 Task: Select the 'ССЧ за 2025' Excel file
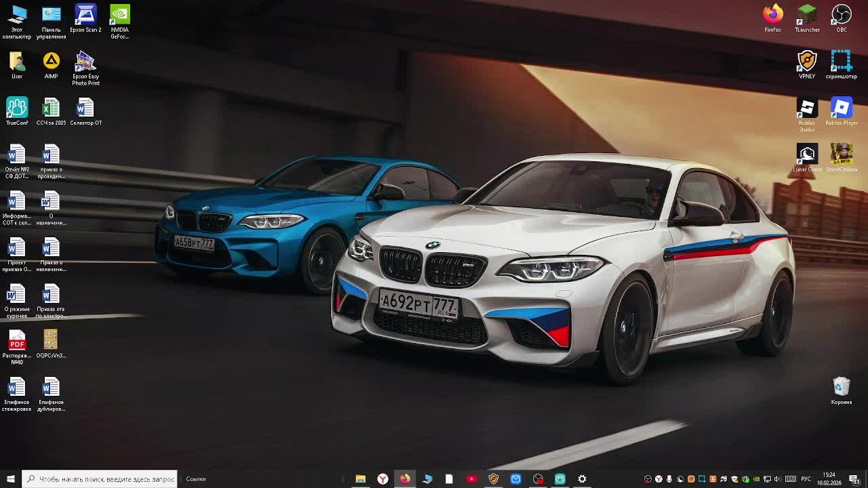pos(51,111)
